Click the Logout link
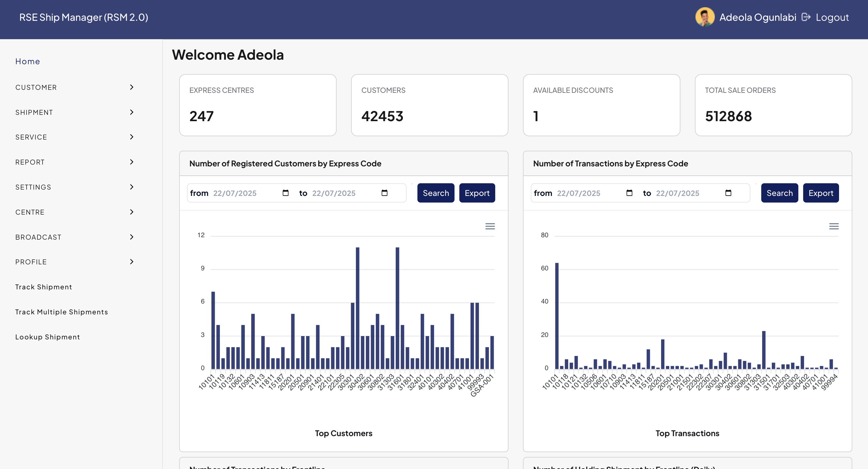This screenshot has width=868, height=469. (832, 17)
